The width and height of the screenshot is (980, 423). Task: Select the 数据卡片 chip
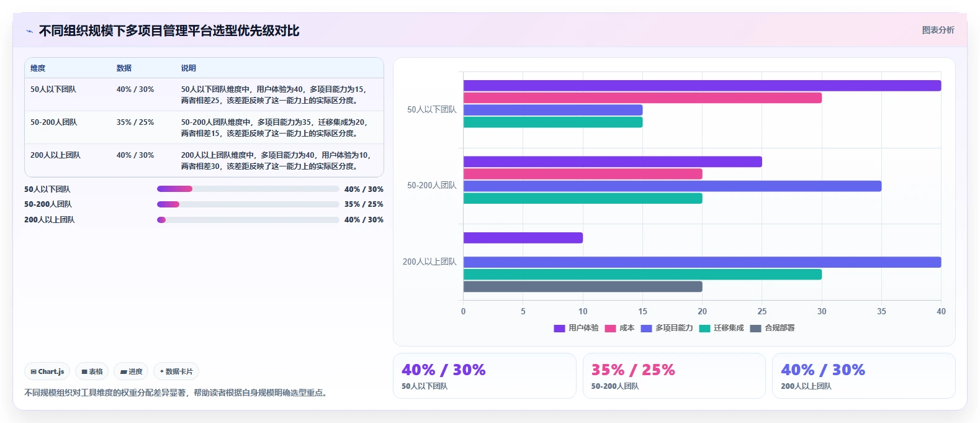[176, 371]
